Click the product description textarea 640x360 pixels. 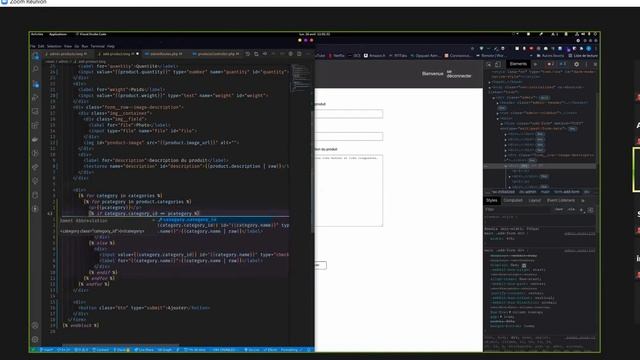tap(349, 190)
